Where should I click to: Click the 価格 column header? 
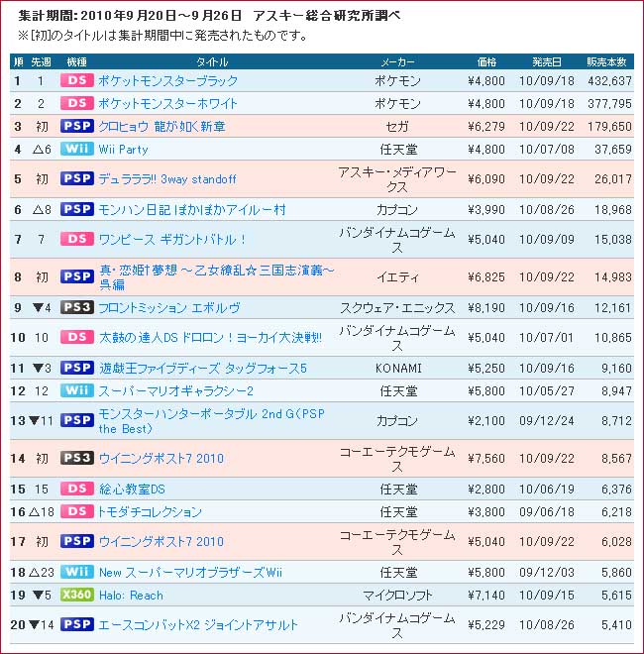click(486, 61)
